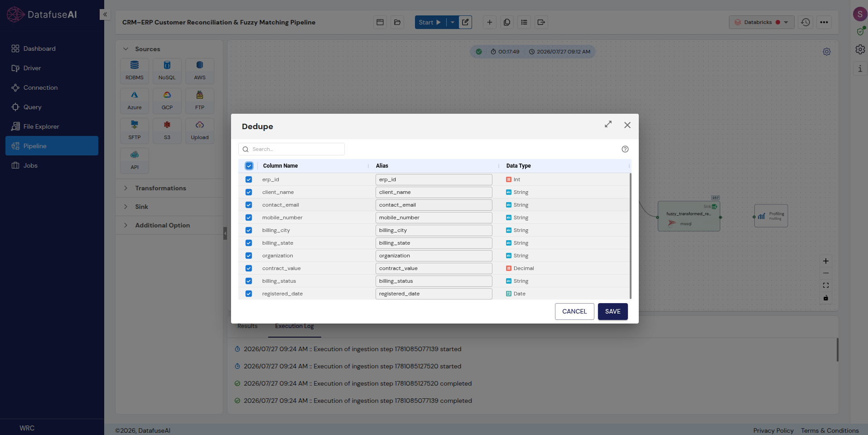Zoom in on the pipeline canvas
Image resolution: width=868 pixels, height=435 pixels.
[826, 261]
